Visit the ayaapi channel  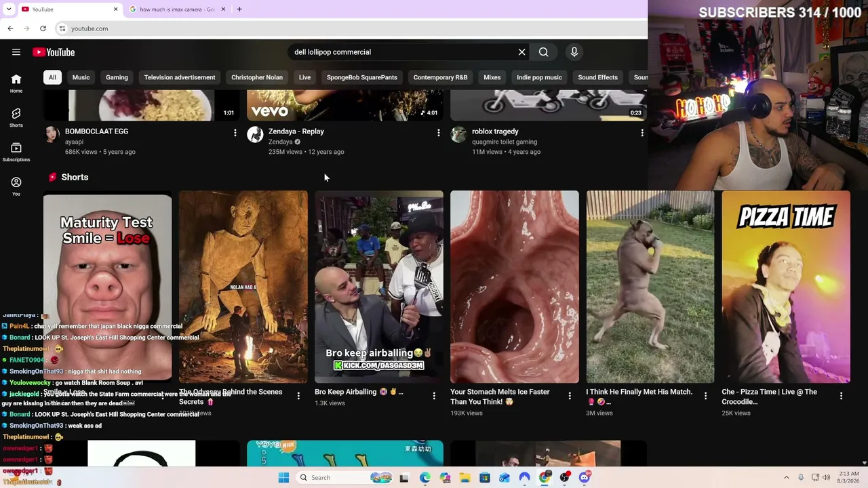(x=74, y=142)
